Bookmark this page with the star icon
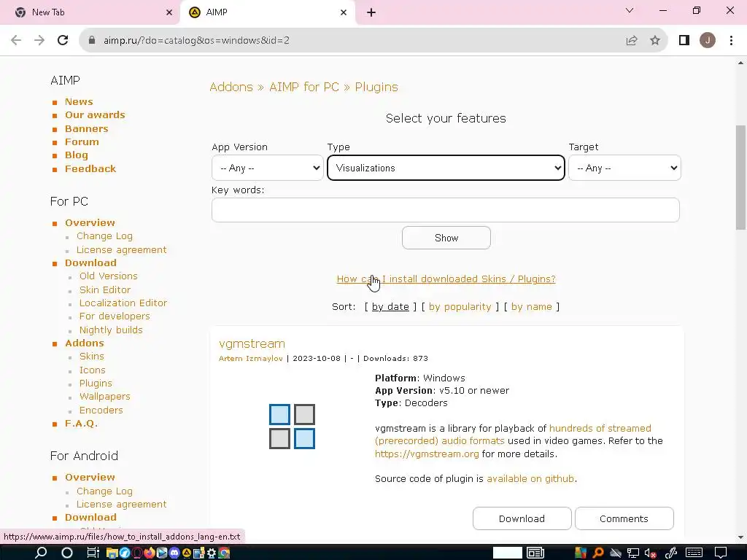747x560 pixels. pyautogui.click(x=655, y=41)
